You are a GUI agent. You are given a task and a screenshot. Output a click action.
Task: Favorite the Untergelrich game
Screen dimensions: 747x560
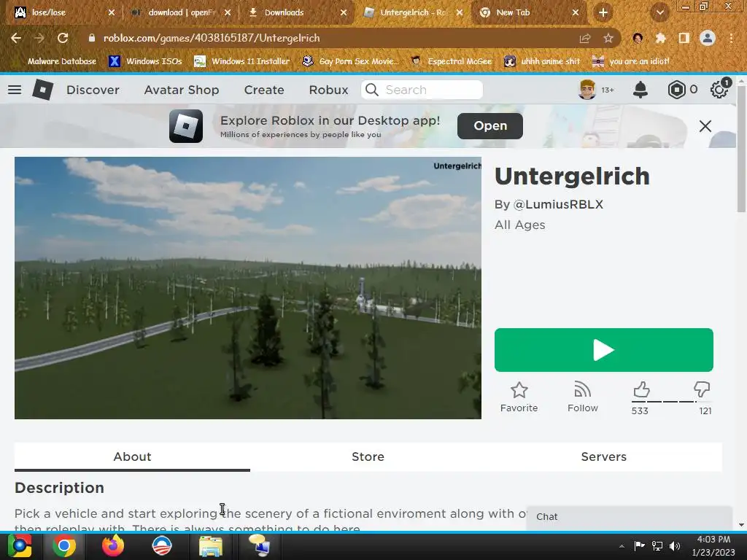(x=519, y=397)
